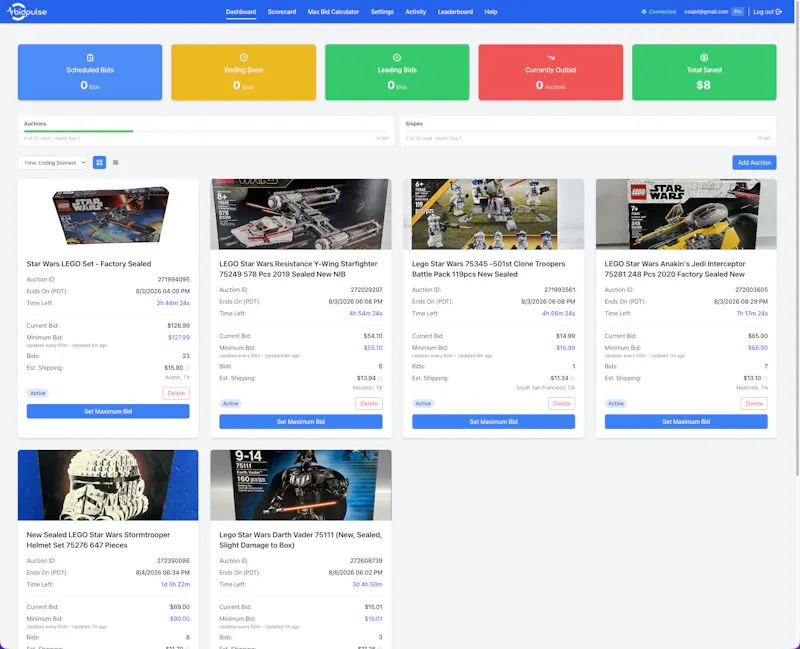The image size is (800, 649).
Task: Open the Scorecard tab
Action: coord(282,12)
